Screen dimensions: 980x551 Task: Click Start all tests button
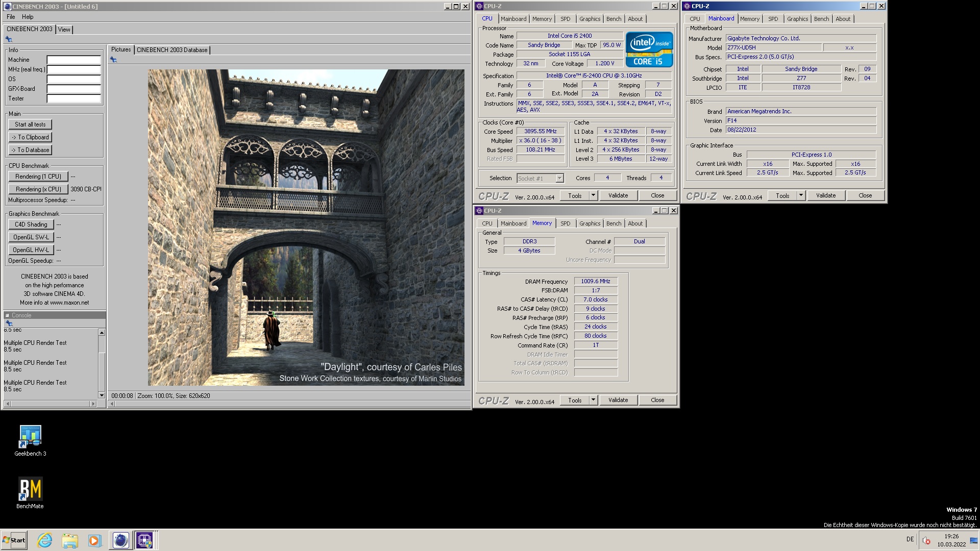point(30,124)
